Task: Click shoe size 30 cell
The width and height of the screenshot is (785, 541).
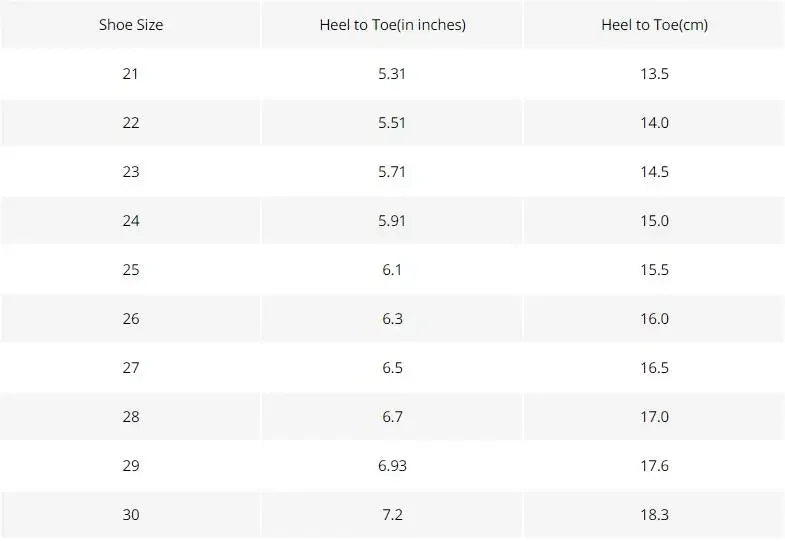Action: coord(130,515)
